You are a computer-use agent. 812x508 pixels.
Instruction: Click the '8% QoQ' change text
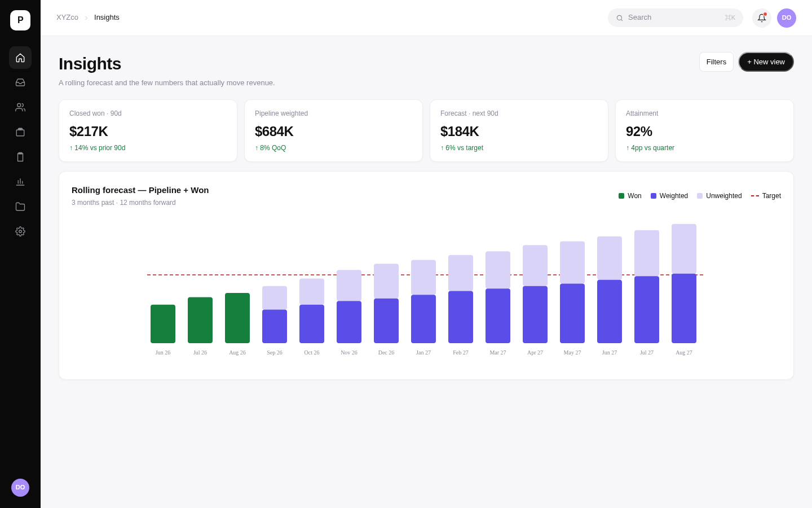click(271, 148)
